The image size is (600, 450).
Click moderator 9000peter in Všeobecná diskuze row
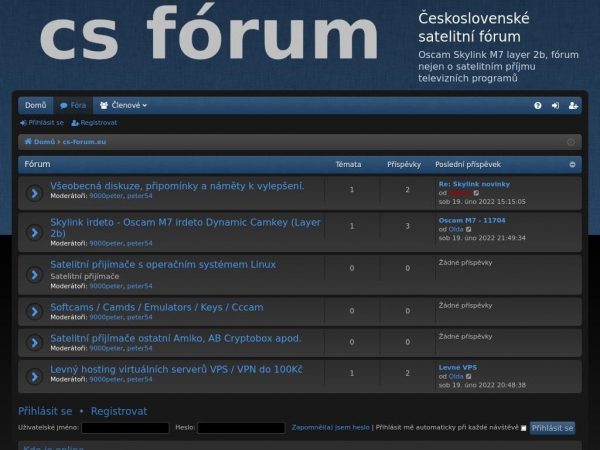[106, 196]
